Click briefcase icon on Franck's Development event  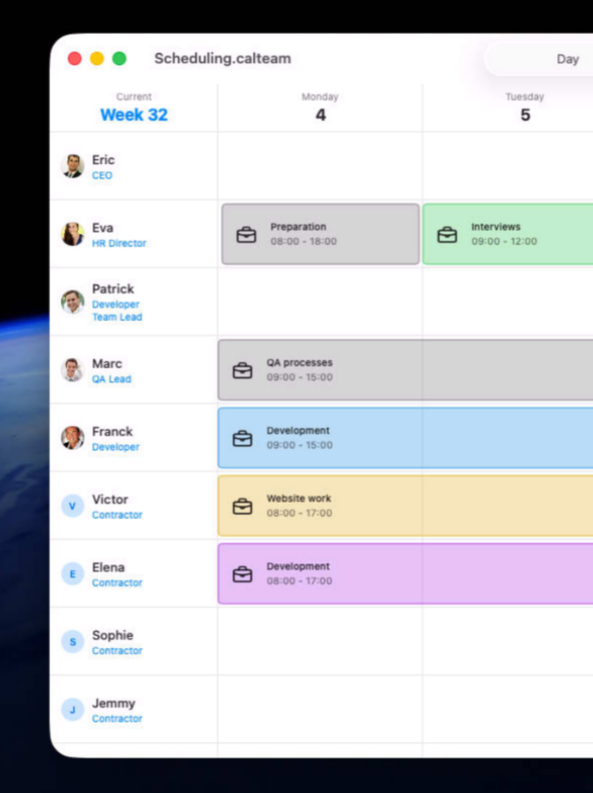click(x=242, y=438)
